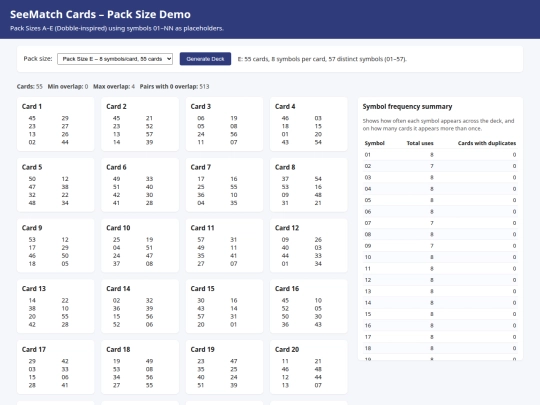Click the 'Card 2' heading
The width and height of the screenshot is (540, 405).
coord(116,106)
